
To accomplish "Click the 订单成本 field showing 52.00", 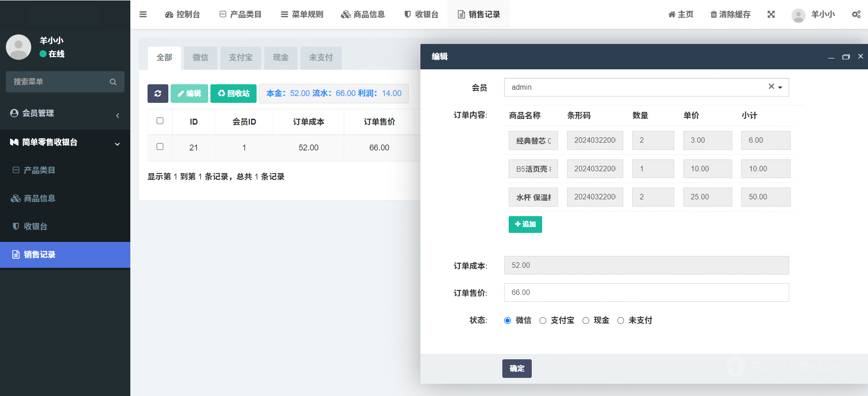I will coord(646,266).
